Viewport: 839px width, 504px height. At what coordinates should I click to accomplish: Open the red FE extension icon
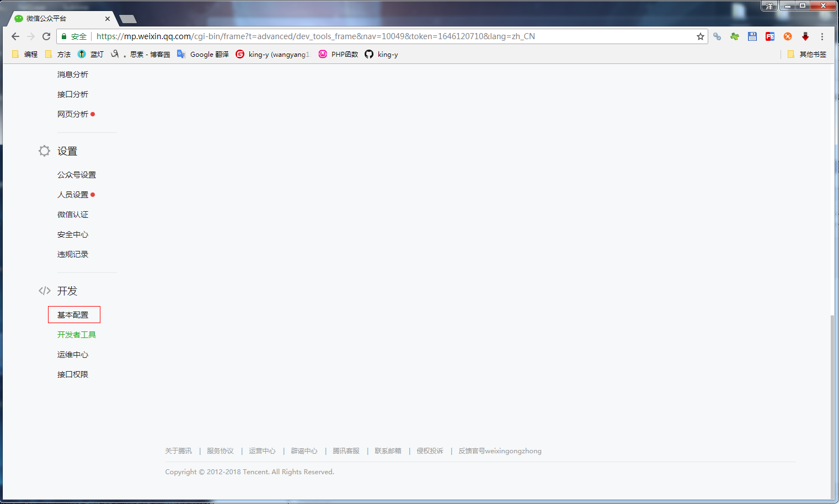coord(770,36)
